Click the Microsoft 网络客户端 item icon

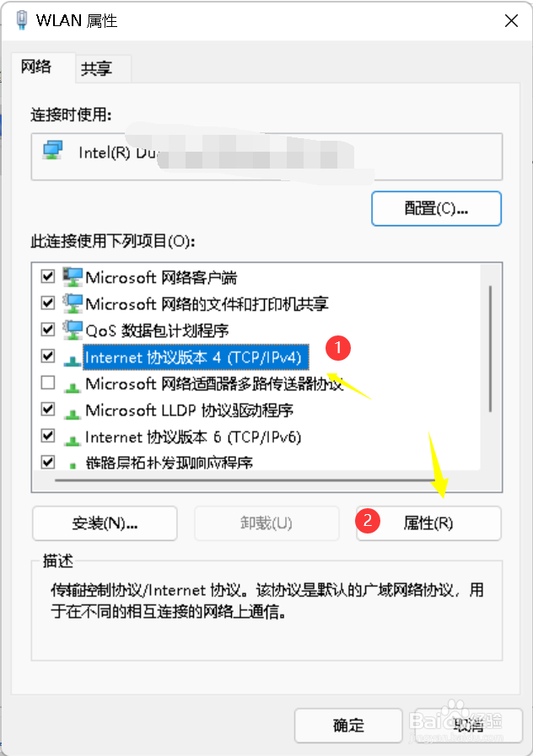(73, 276)
